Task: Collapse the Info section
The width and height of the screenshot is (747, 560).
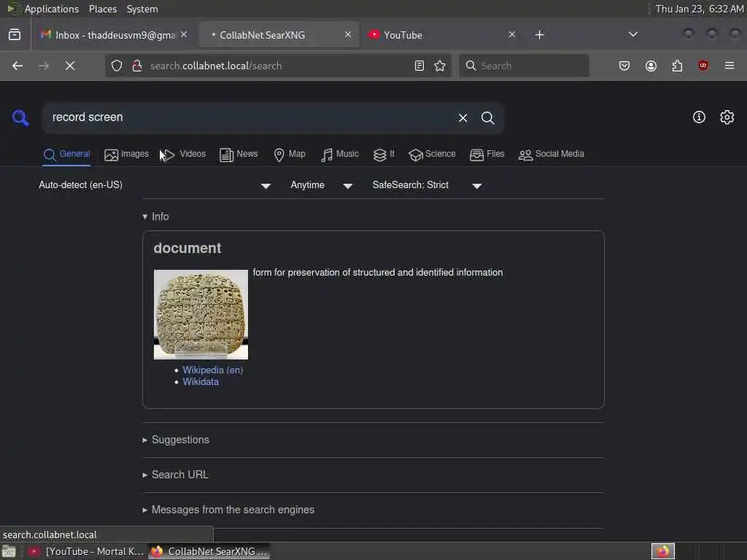Action: [x=156, y=217]
